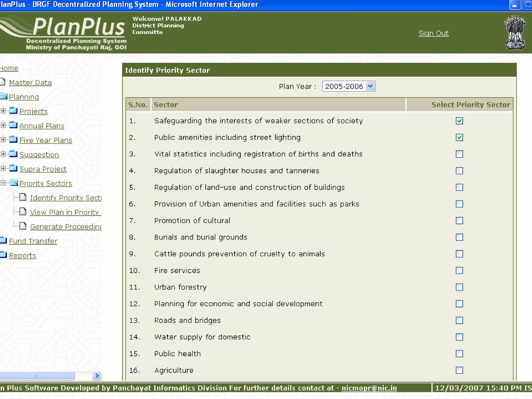
Task: Click the open Priority Sectors folder icon
Action: [14, 183]
